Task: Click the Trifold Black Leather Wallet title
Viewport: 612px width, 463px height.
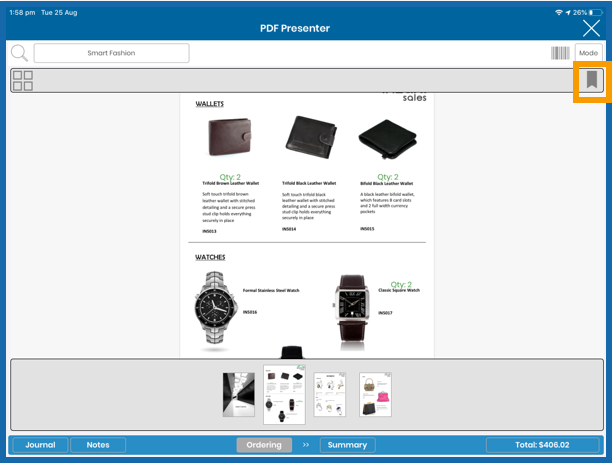Action: [309, 183]
